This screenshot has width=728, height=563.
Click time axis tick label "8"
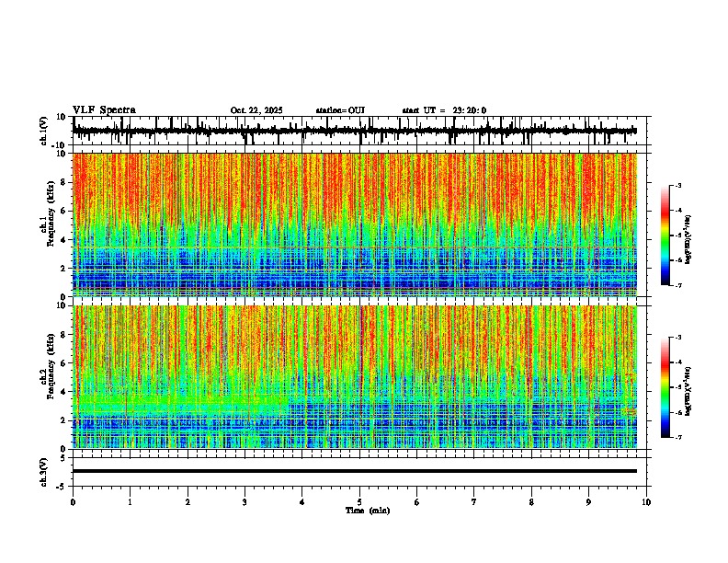point(531,502)
